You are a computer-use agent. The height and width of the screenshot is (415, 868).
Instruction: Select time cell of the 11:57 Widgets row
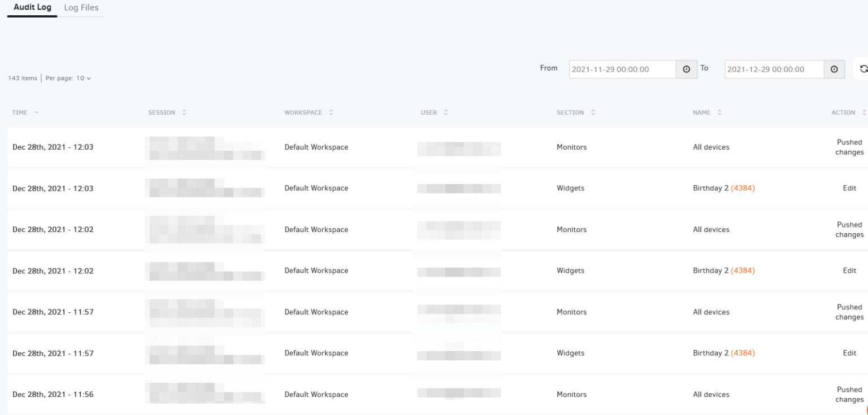53,353
